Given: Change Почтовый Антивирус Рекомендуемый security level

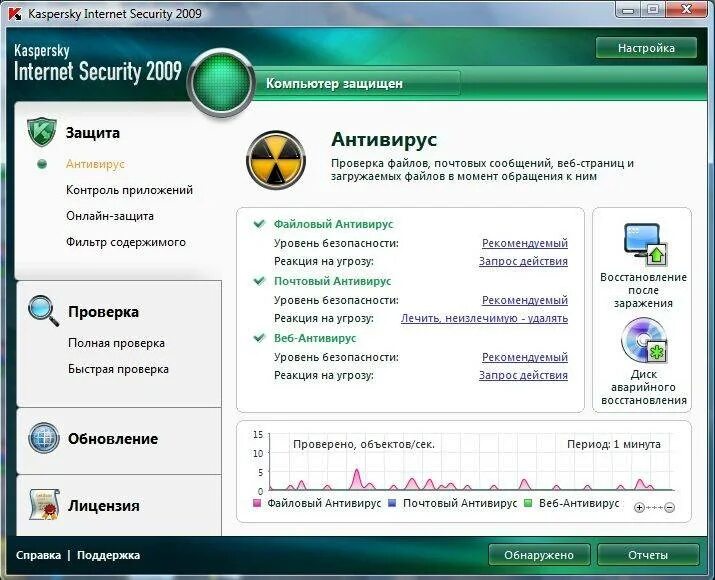Looking at the screenshot, I should (x=525, y=300).
